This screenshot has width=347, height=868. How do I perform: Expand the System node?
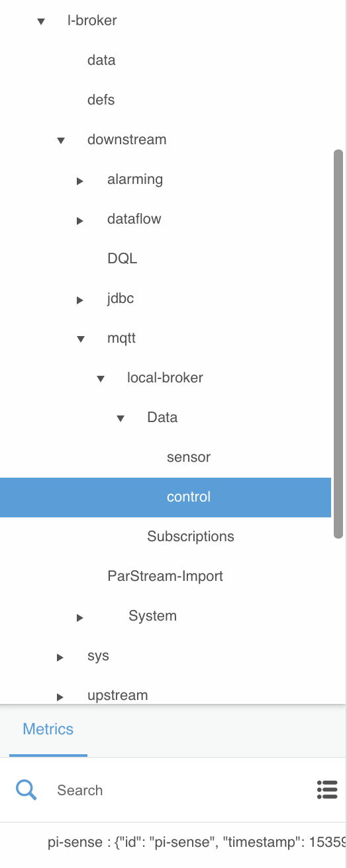[79, 617]
